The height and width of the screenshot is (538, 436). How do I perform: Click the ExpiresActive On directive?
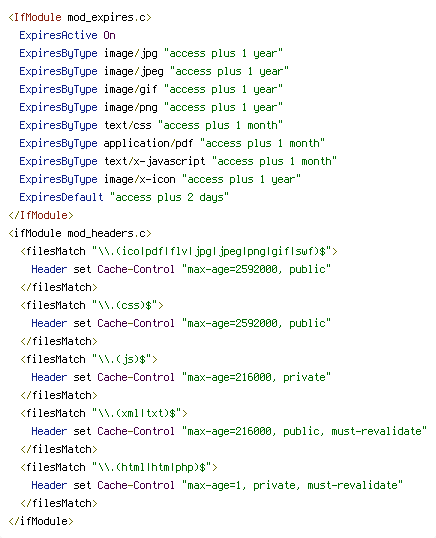67,35
